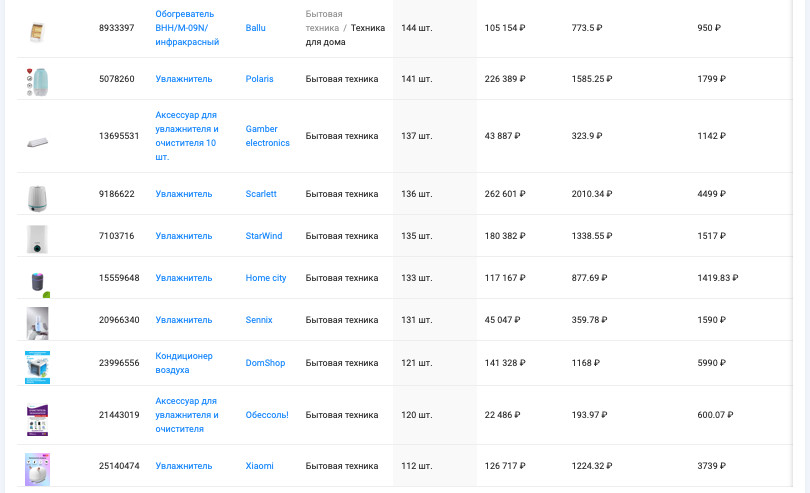The height and width of the screenshot is (493, 810).
Task: Select the StarWind brand link
Action: (264, 236)
